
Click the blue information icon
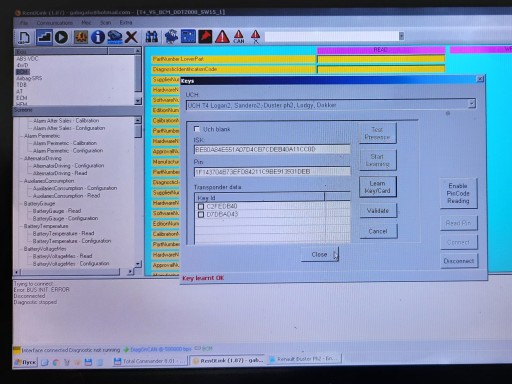coord(98,37)
